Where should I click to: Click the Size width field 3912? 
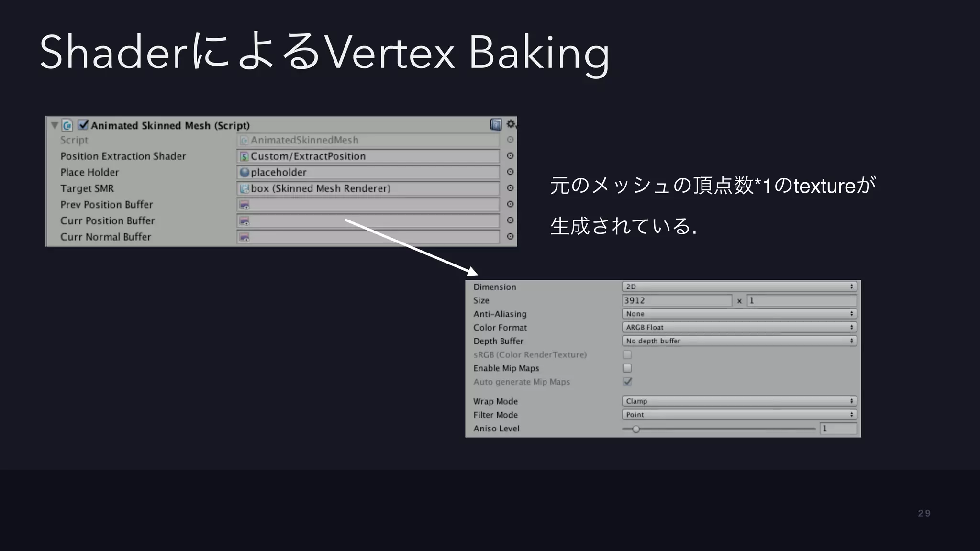(x=677, y=300)
